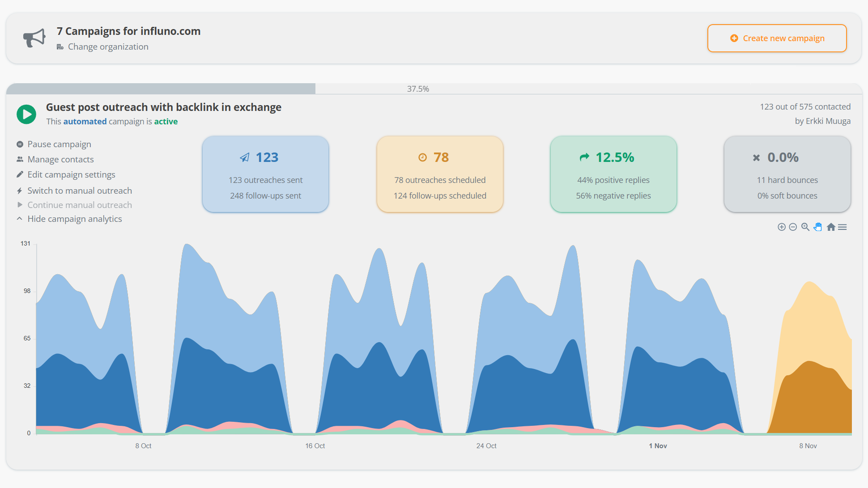
Task: Click the megaphone campaigns icon
Action: (34, 38)
